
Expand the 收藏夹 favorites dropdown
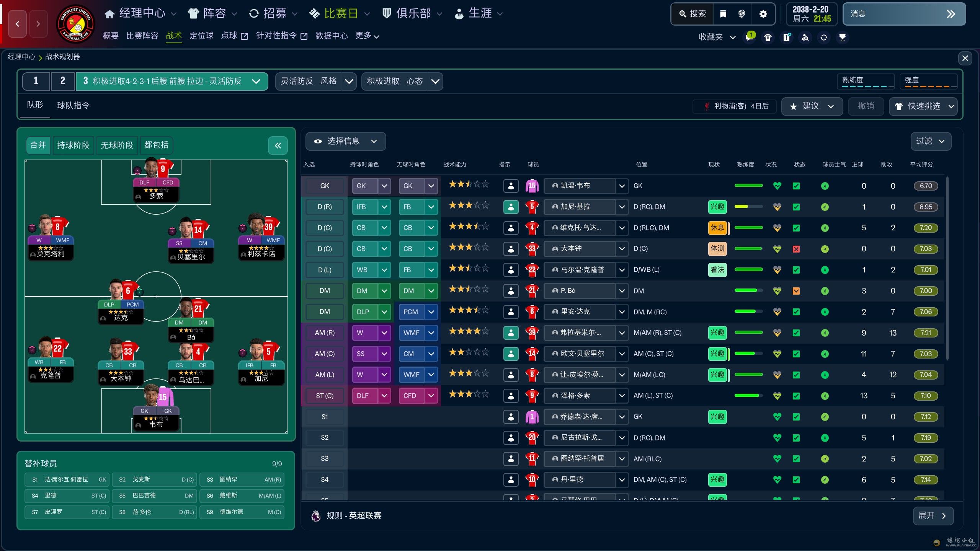(x=717, y=37)
